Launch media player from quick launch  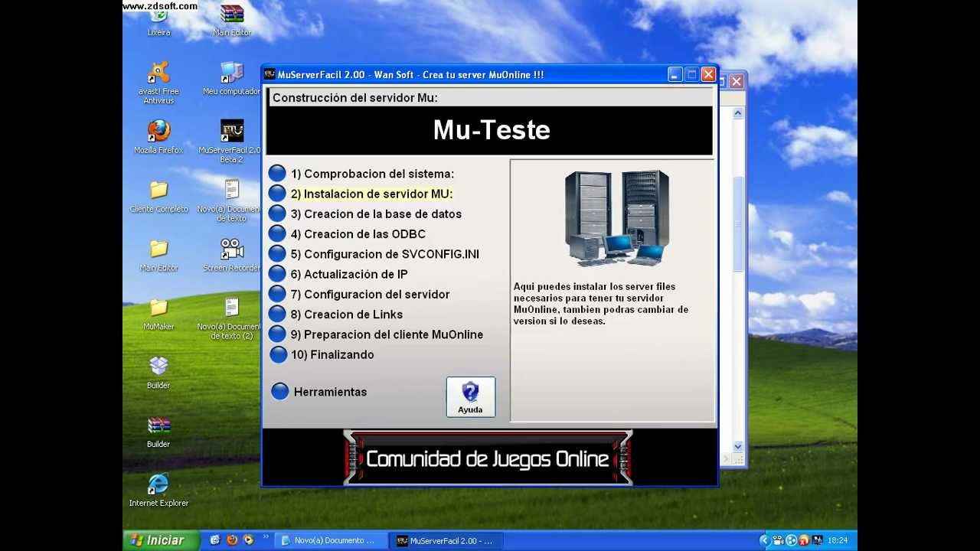pos(248,540)
